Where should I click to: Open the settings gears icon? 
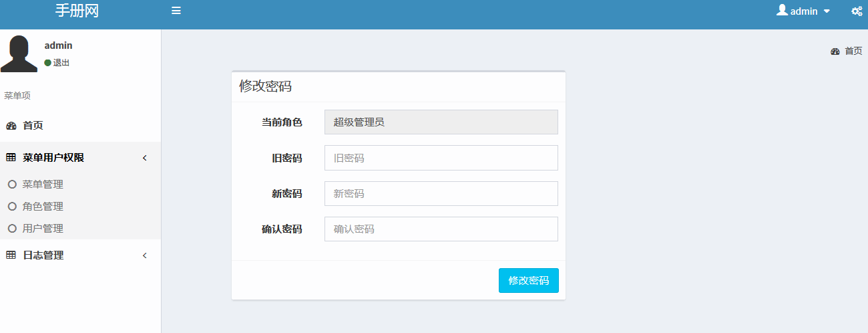[857, 11]
